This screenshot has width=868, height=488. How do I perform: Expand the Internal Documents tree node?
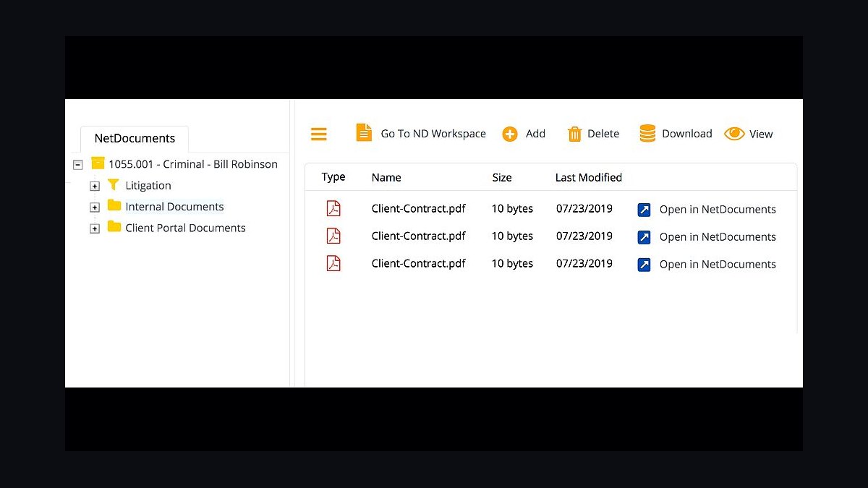coord(94,207)
